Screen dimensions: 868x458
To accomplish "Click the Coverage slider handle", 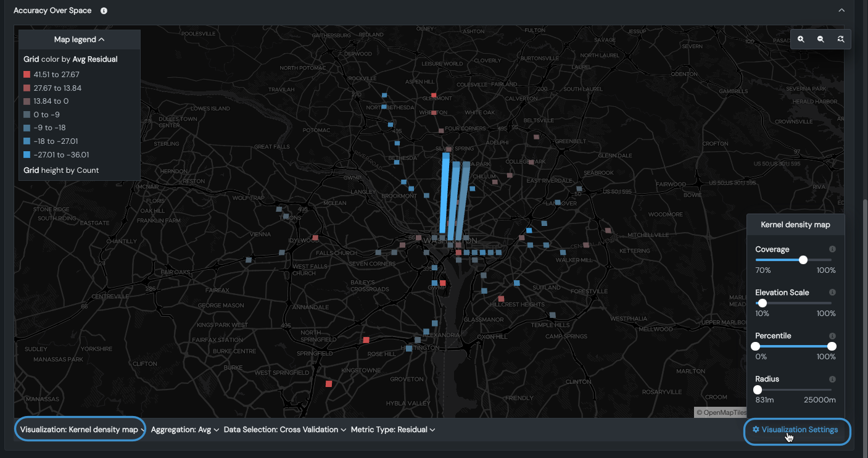I will [803, 260].
